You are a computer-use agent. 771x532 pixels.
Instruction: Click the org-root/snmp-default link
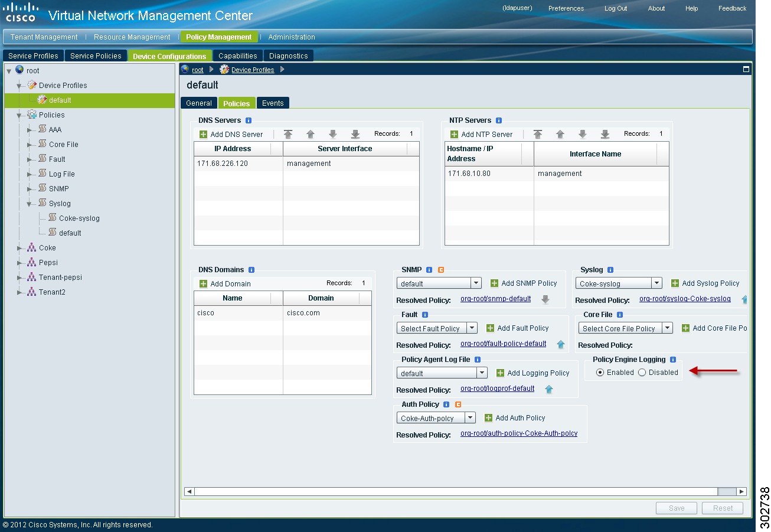tap(495, 299)
